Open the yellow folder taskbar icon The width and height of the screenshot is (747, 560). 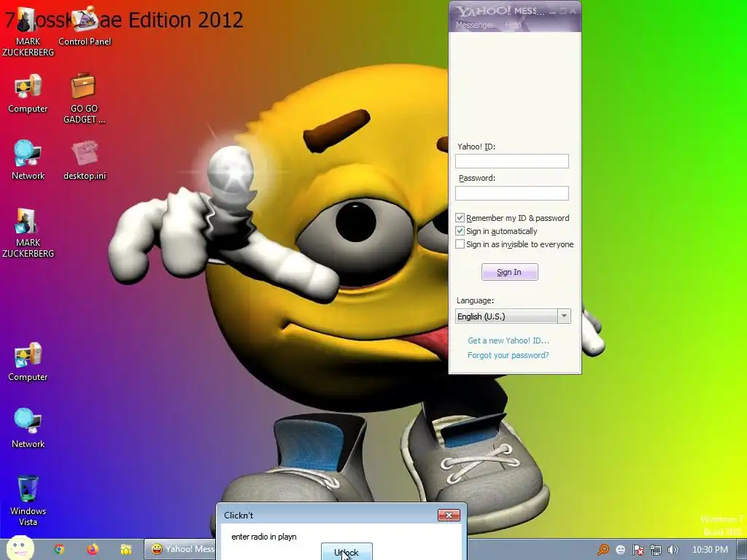pyautogui.click(x=125, y=549)
